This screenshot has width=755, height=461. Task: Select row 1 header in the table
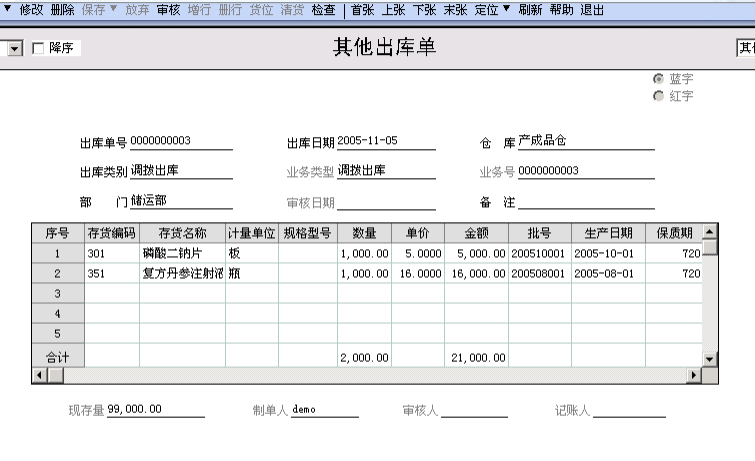(x=58, y=253)
